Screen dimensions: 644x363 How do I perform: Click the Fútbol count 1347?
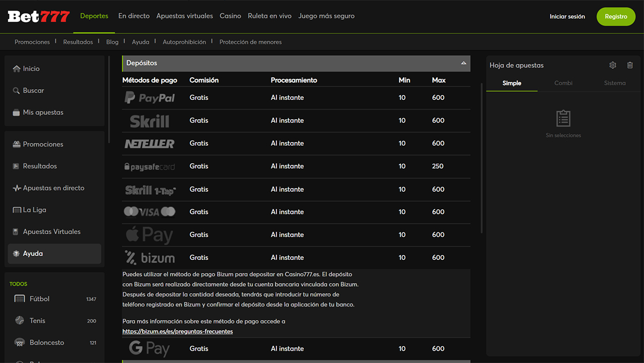coord(91,299)
